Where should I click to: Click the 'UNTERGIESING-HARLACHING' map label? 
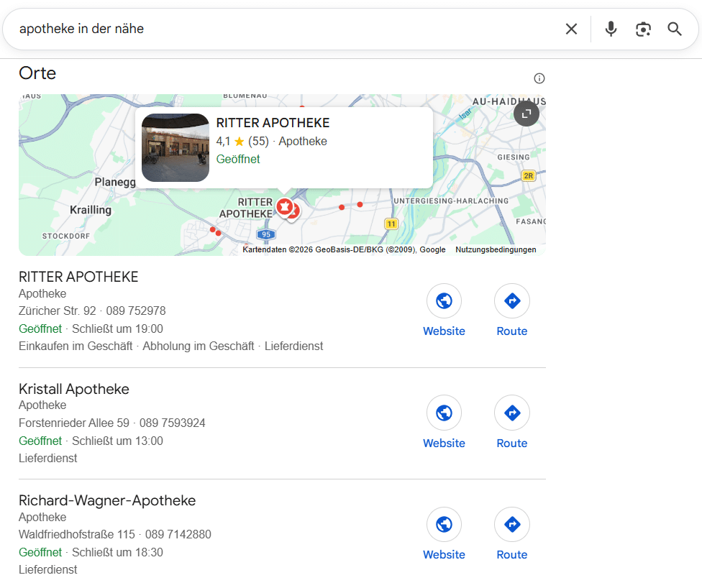pyautogui.click(x=451, y=201)
